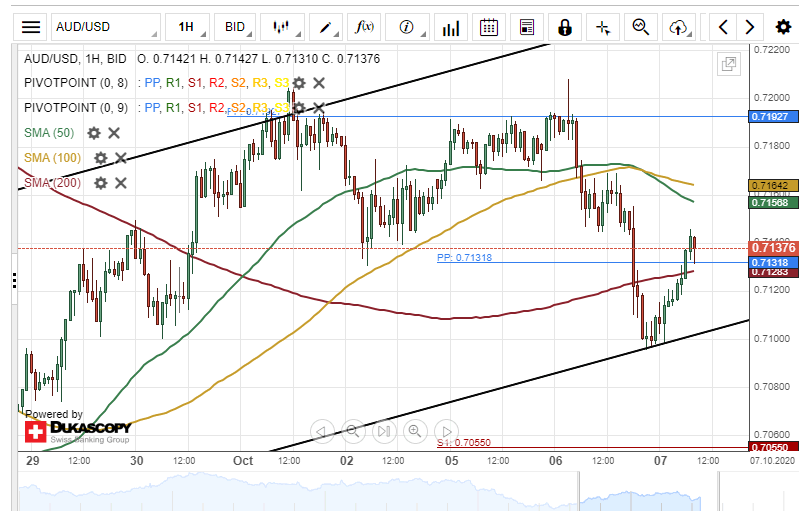Open chart settings gear in toolbar
Image resolution: width=809 pixels, height=523 pixels.
tap(783, 27)
